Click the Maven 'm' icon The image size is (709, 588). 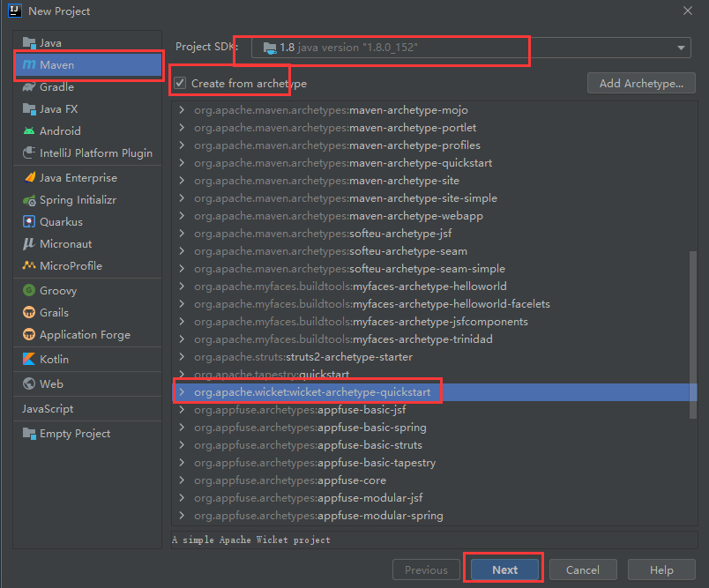29,64
